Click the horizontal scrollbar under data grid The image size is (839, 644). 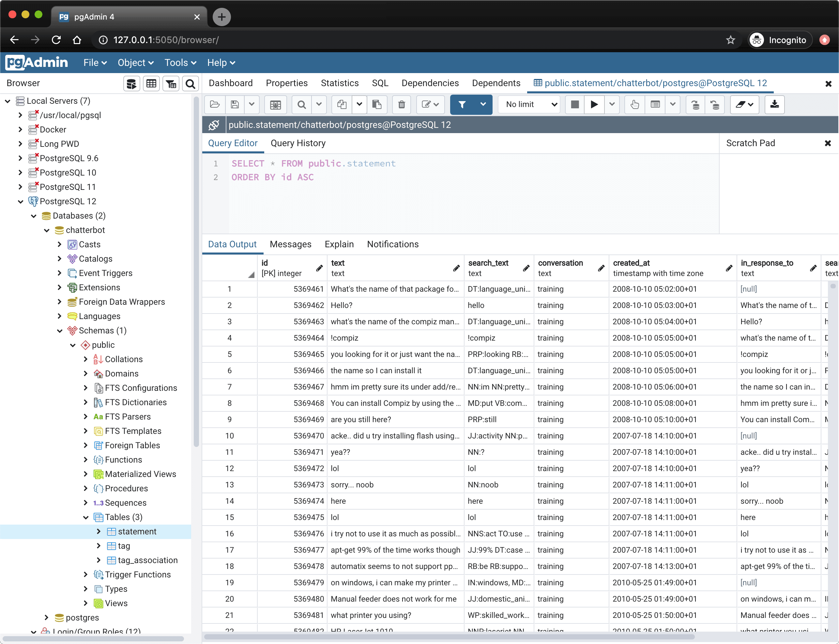click(x=449, y=637)
